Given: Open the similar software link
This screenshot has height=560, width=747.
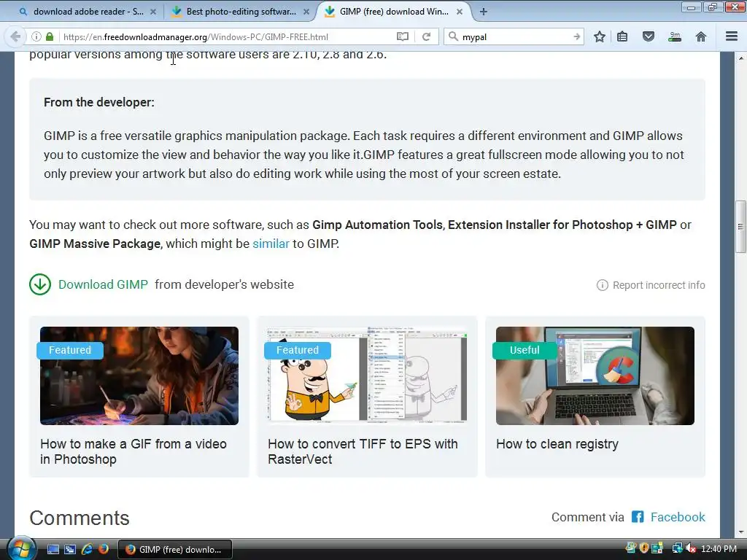Looking at the screenshot, I should pos(271,244).
